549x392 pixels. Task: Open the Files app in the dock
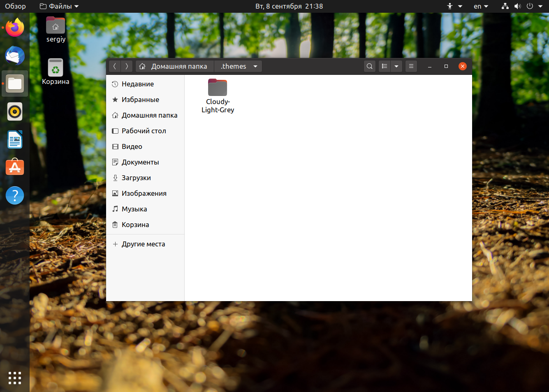point(15,84)
